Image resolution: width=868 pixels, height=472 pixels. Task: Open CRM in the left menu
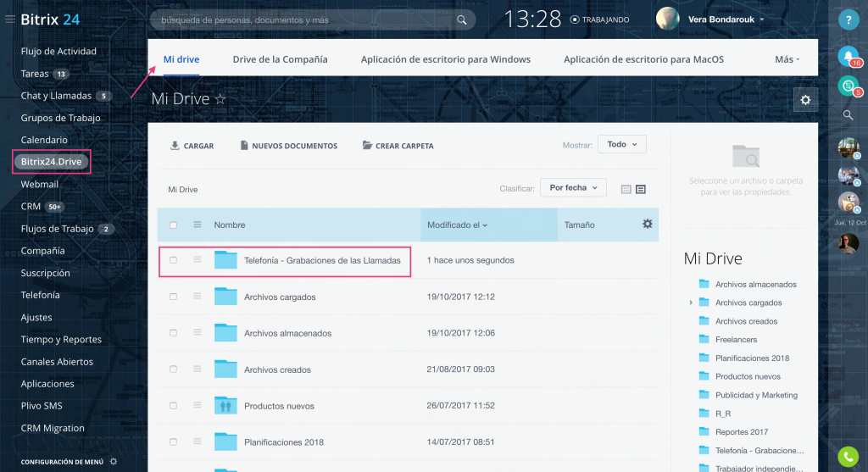(x=31, y=207)
